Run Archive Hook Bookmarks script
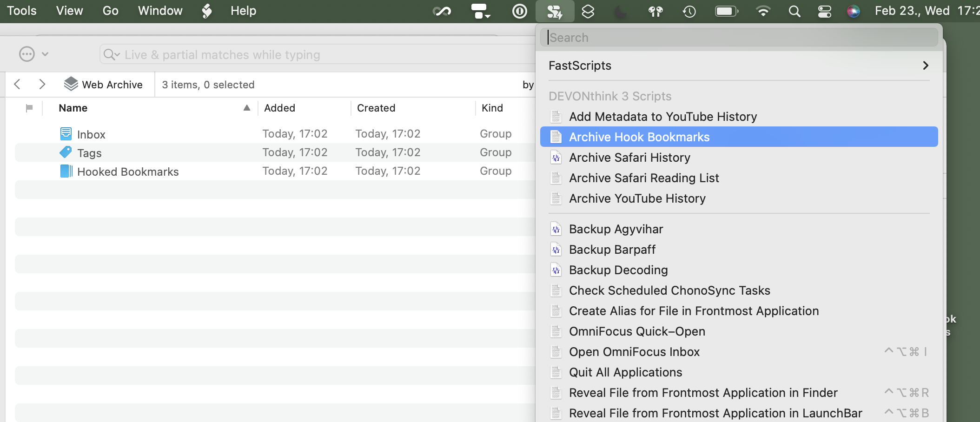 click(739, 137)
